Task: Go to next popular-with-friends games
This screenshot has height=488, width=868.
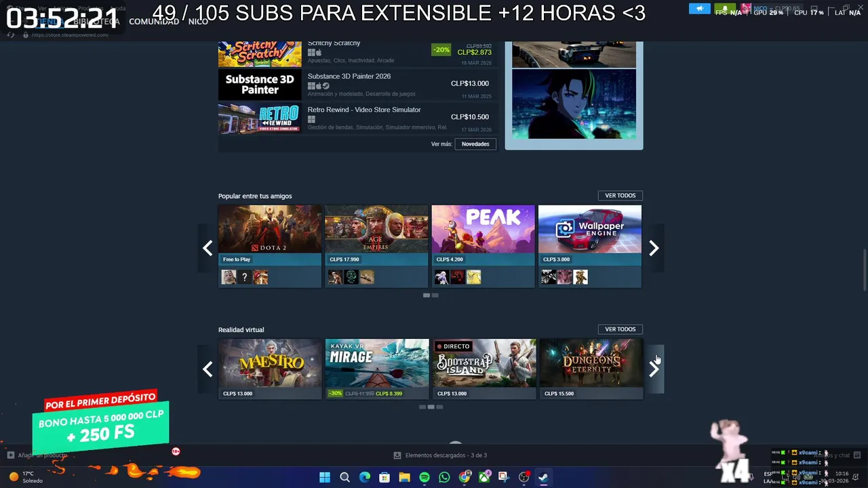Action: 654,248
